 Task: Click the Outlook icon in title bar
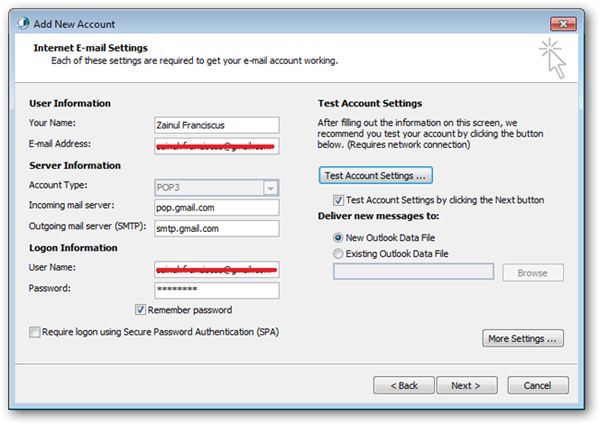click(23, 23)
